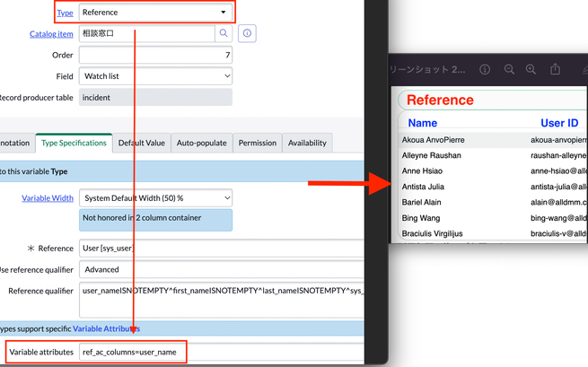The width and height of the screenshot is (588, 367).
Task: Select the Braciulis Virgilijus row
Action: [x=493, y=233]
